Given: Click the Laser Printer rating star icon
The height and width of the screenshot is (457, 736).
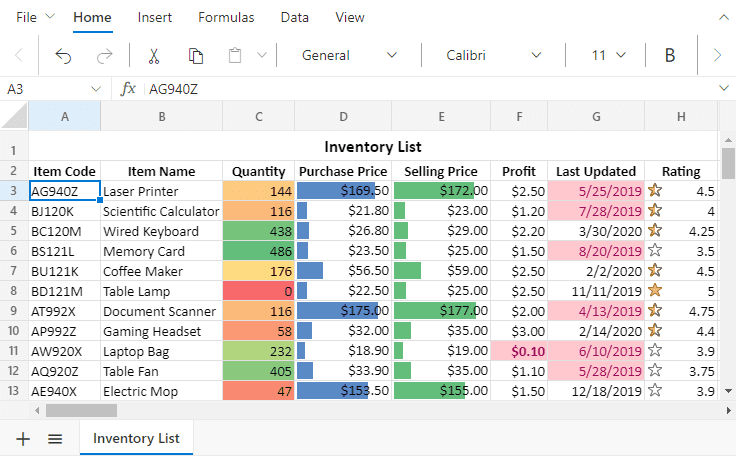Looking at the screenshot, I should click(x=655, y=190).
